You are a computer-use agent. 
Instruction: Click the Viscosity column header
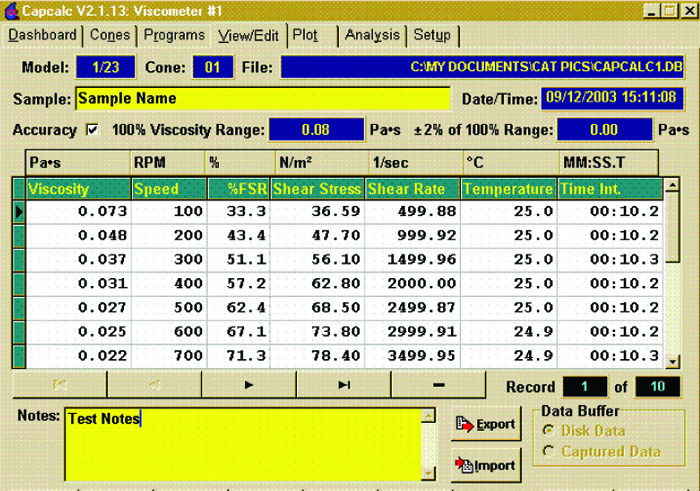pos(79,189)
